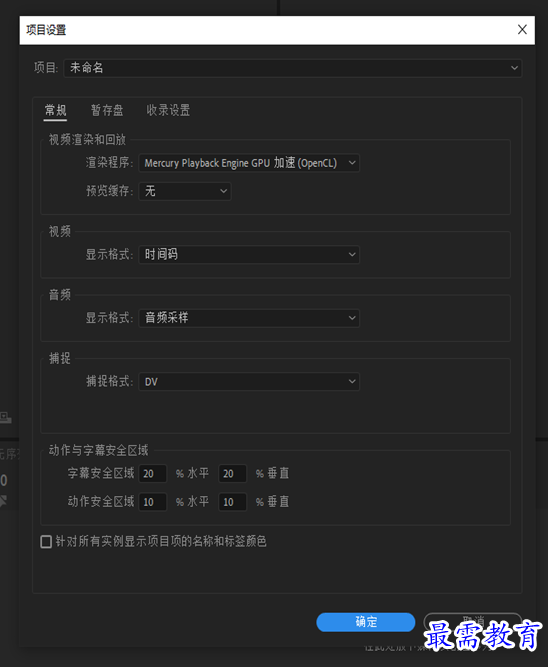Image resolution: width=548 pixels, height=667 pixels.
Task: Open the 预览缓存 dropdown set to 无
Action: tap(185, 191)
